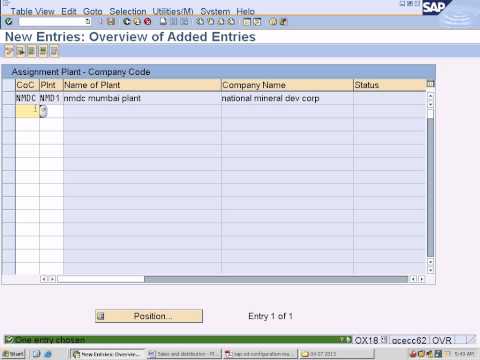Click the yellow Help icon

273,22
